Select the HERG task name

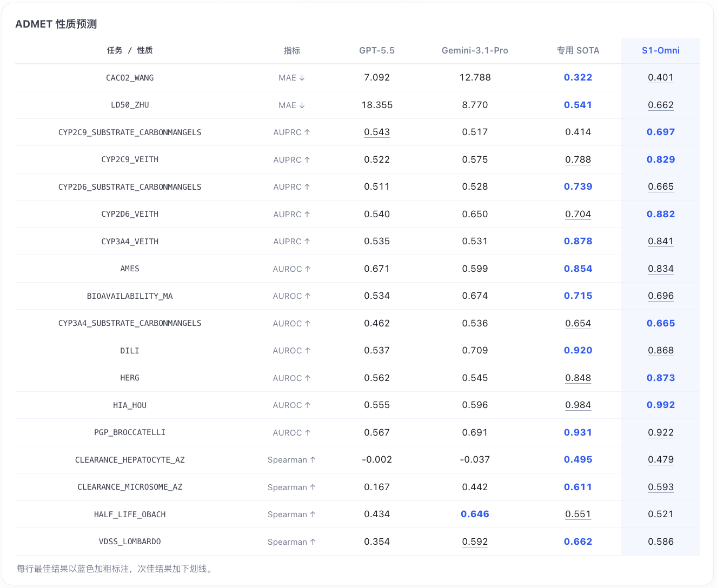coord(130,378)
